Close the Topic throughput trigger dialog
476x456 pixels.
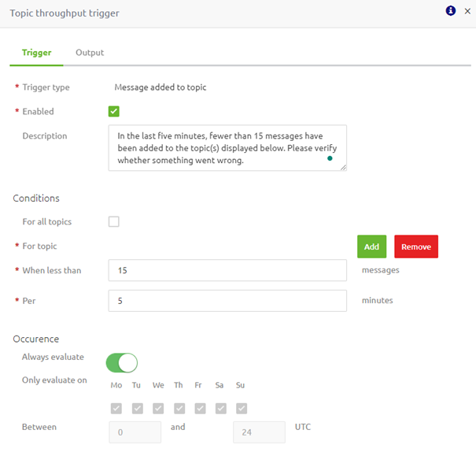click(x=467, y=11)
